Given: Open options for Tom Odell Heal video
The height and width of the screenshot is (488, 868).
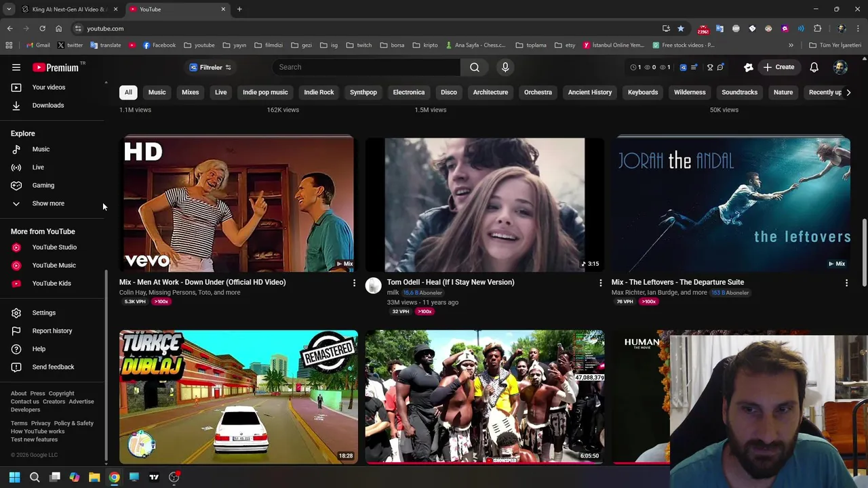Looking at the screenshot, I should [x=600, y=283].
